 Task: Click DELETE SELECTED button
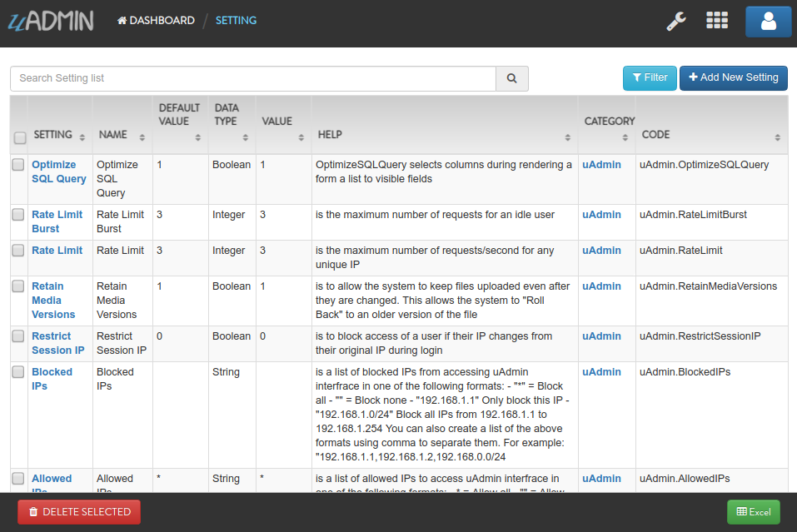pos(79,512)
